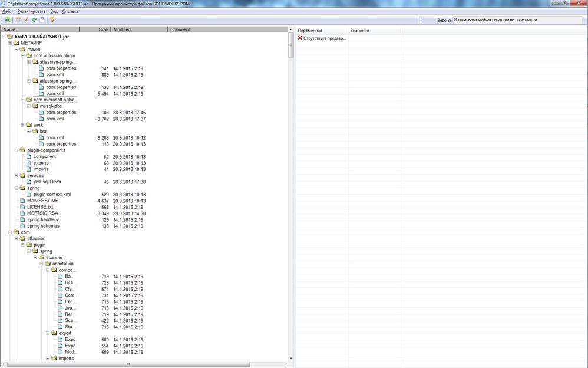Click the atlassian folder icon under com

click(22, 238)
